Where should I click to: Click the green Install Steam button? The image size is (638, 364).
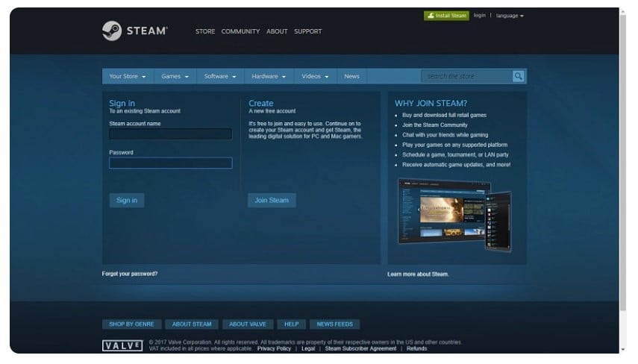click(446, 16)
